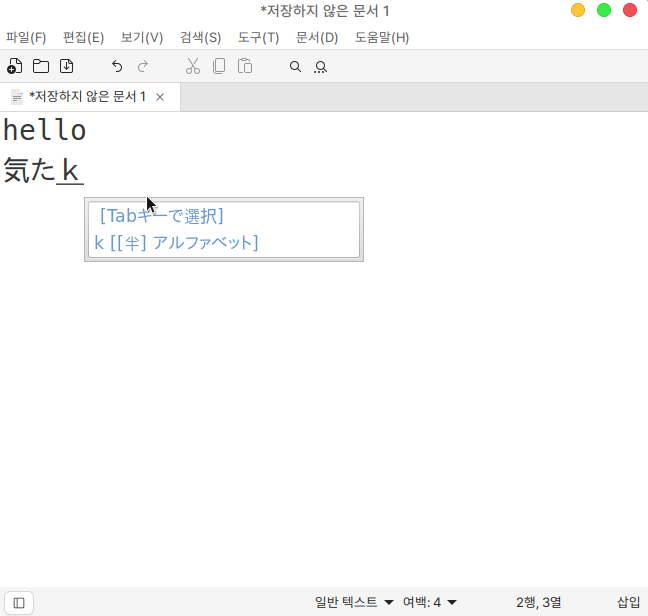The image size is (648, 616).
Task: Expand the 일반 텍스트 syntax dropdown
Action: (x=354, y=602)
